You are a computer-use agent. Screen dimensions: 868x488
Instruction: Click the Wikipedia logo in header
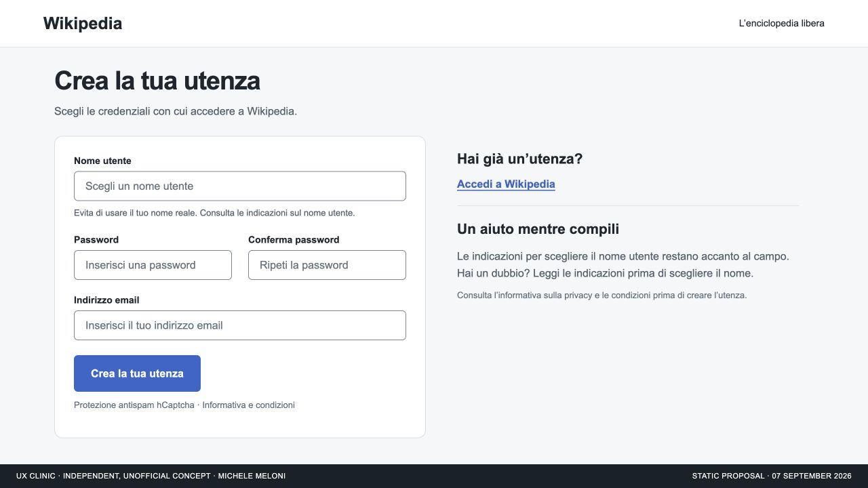[x=83, y=24]
